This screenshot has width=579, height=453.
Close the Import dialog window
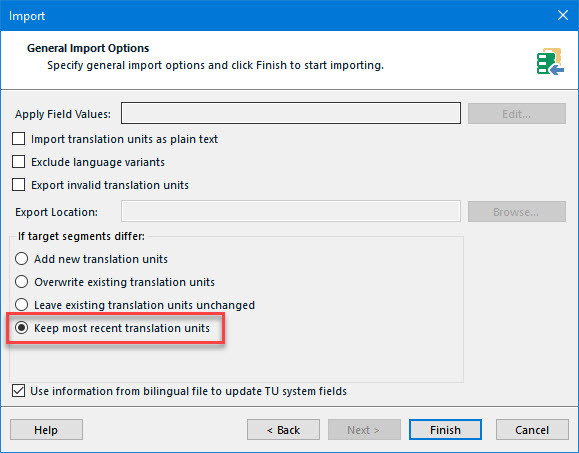pyautogui.click(x=563, y=16)
